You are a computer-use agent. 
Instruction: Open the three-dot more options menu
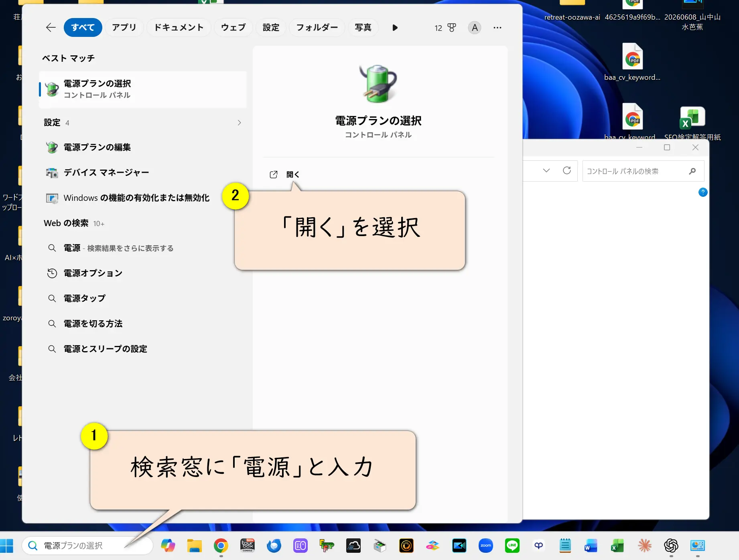tap(497, 28)
